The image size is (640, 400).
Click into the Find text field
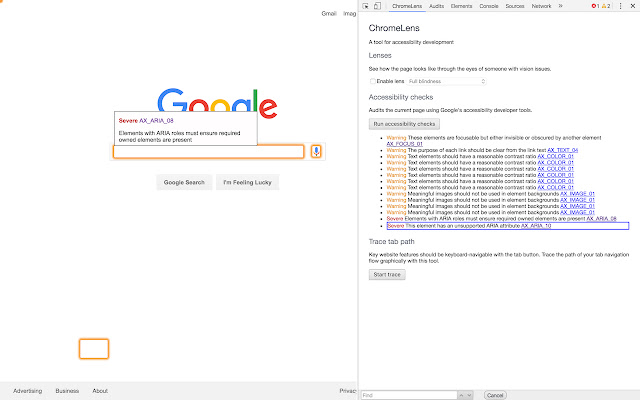(409, 395)
